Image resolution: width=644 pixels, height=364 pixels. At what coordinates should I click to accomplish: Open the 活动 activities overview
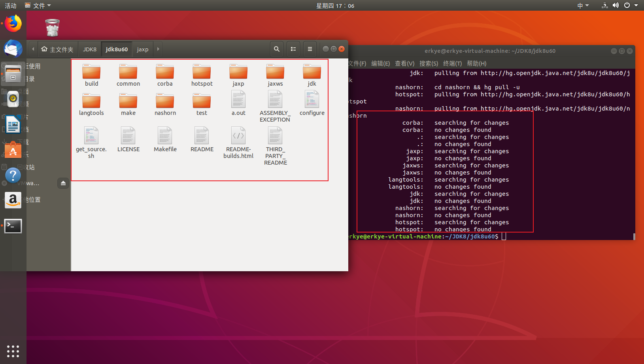coord(11,6)
